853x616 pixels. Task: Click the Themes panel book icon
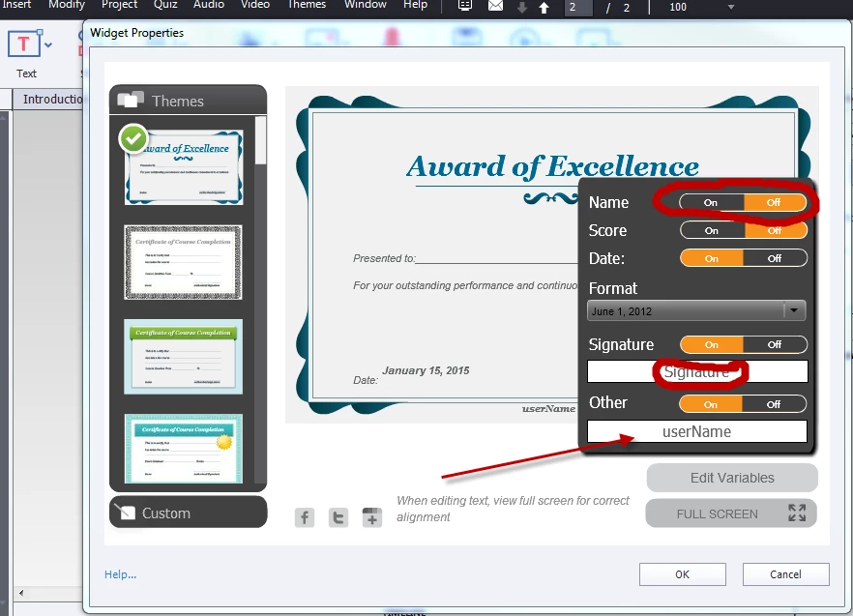[x=131, y=101]
